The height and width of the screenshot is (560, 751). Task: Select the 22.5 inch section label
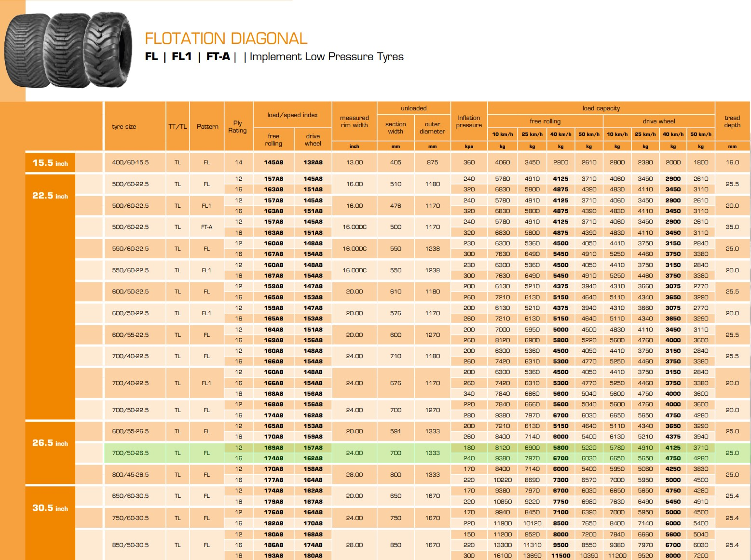coord(50,196)
